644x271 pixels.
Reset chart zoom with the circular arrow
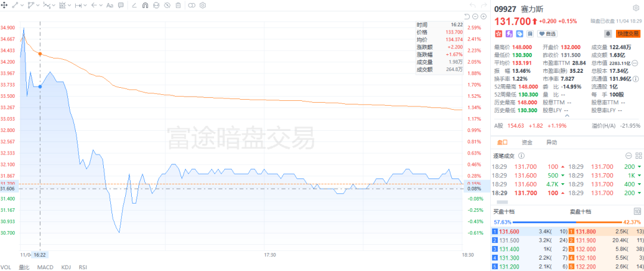pyautogui.click(x=467, y=17)
